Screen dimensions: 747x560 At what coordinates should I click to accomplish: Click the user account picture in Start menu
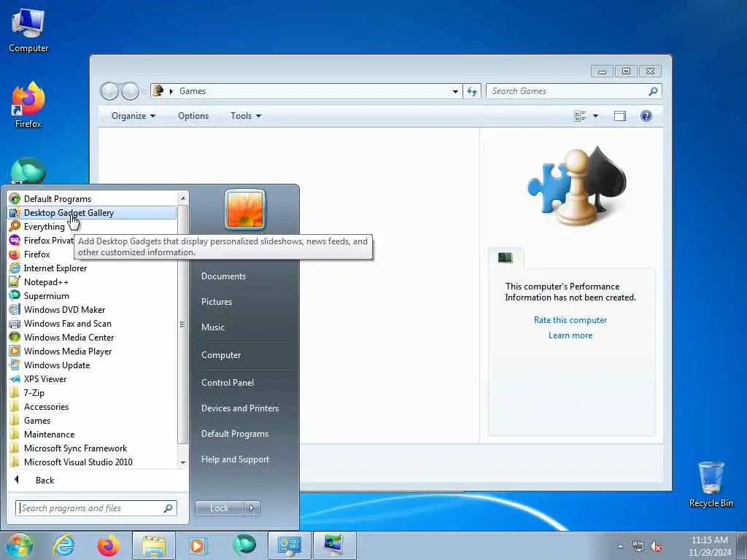pos(245,209)
